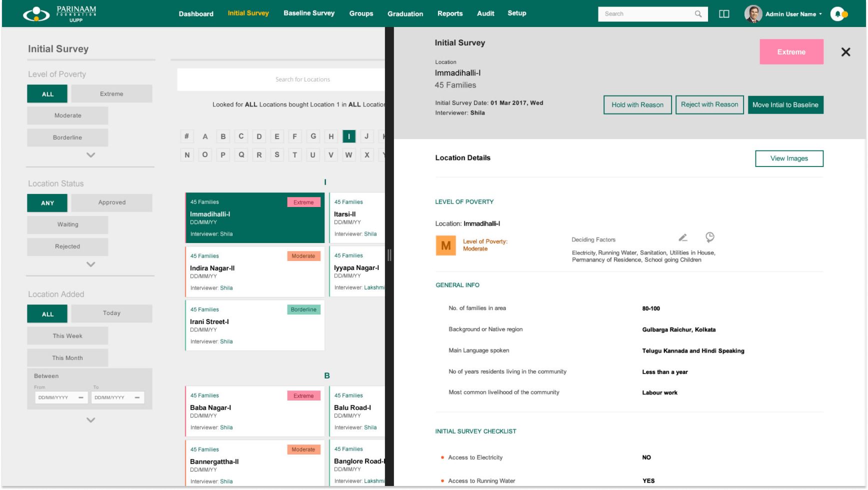Edit the Level of Poverty using pencil icon
Image resolution: width=868 pixels, height=490 pixels.
point(683,237)
